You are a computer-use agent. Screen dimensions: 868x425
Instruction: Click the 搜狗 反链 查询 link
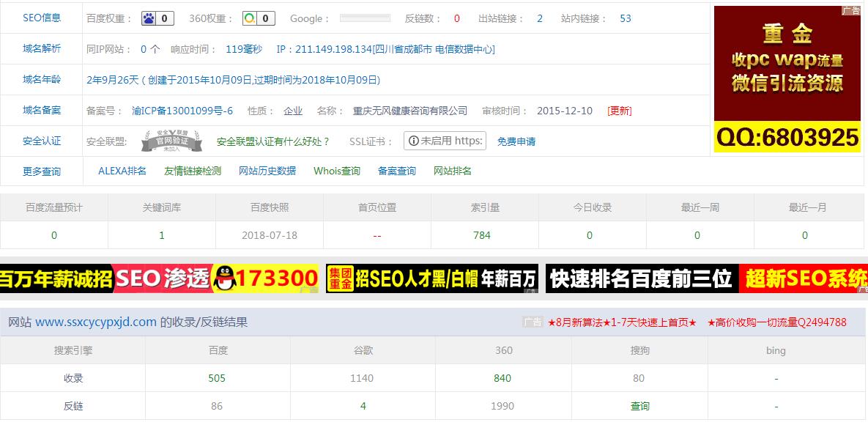640,406
